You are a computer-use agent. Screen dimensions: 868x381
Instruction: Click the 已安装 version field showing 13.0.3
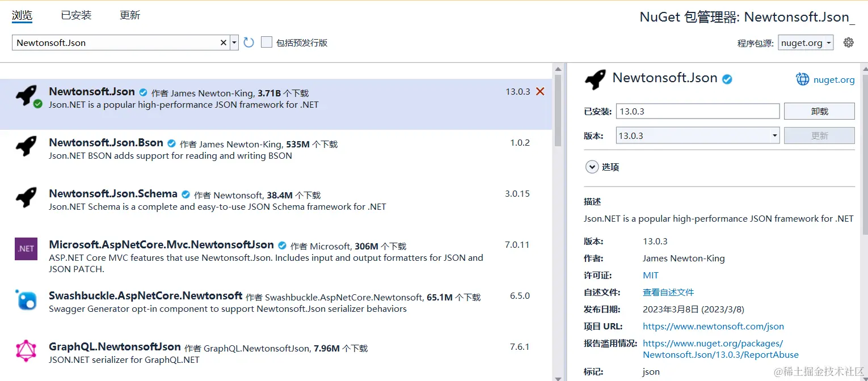click(698, 111)
